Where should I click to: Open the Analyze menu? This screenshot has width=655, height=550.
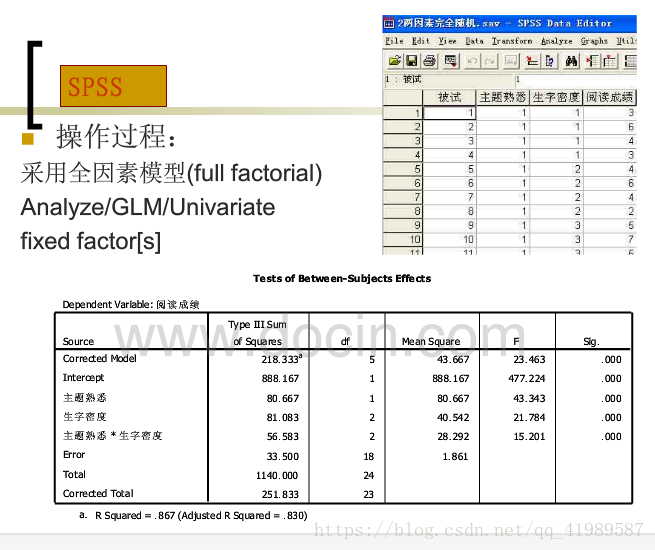556,41
